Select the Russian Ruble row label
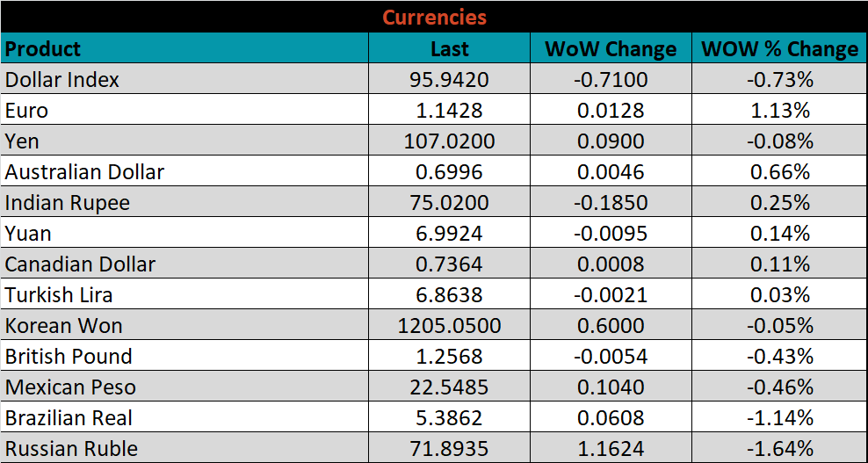Screen dimensions: 868x463 click(71, 449)
